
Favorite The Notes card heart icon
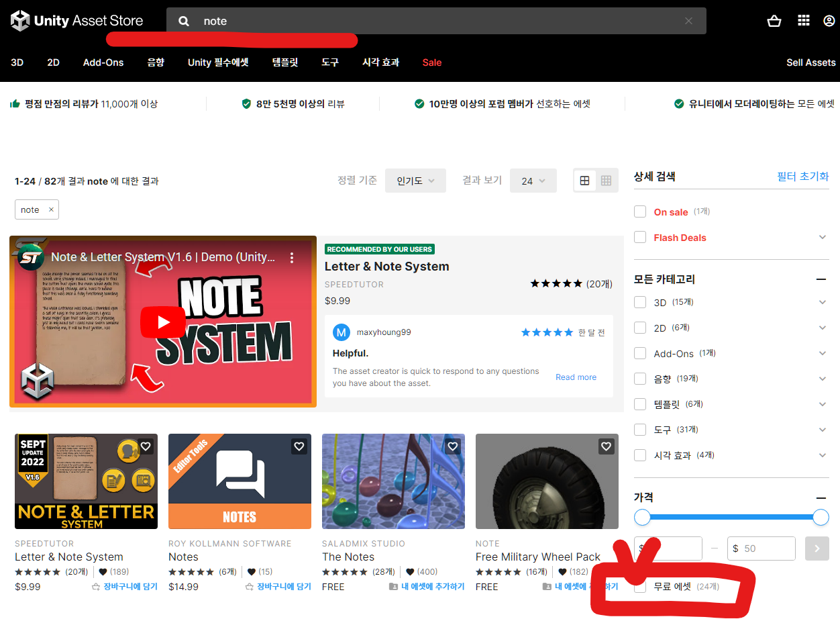453,446
